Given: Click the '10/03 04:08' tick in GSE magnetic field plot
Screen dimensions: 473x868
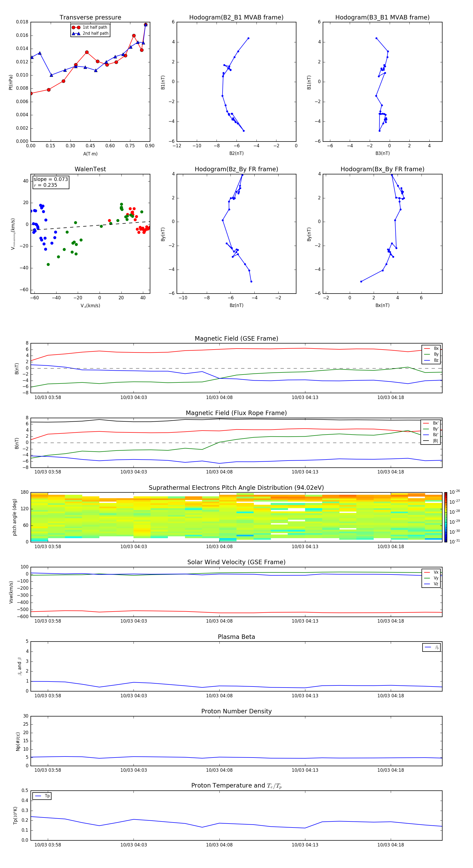Looking at the screenshot, I should tap(219, 398).
